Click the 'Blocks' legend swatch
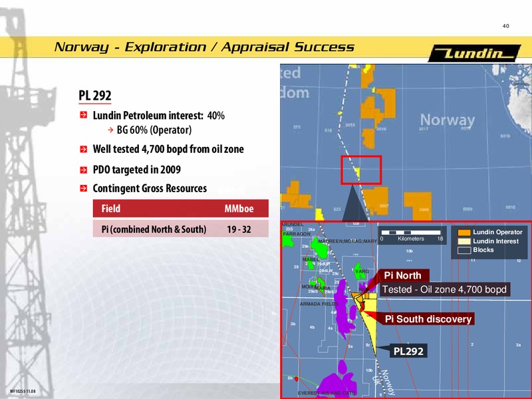Viewport: 532px width, 399px height. [x=464, y=250]
